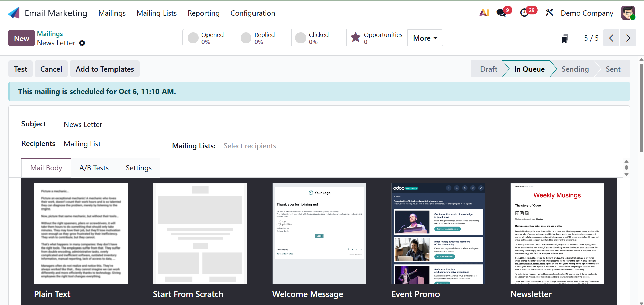The height and width of the screenshot is (305, 644).
Task: Open the Configuration menu
Action: coord(252,13)
